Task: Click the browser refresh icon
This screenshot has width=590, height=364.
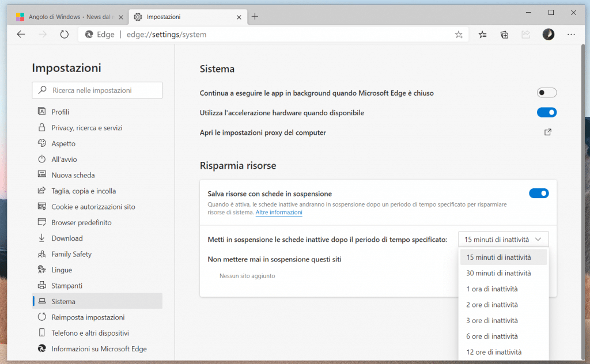Action: point(65,35)
